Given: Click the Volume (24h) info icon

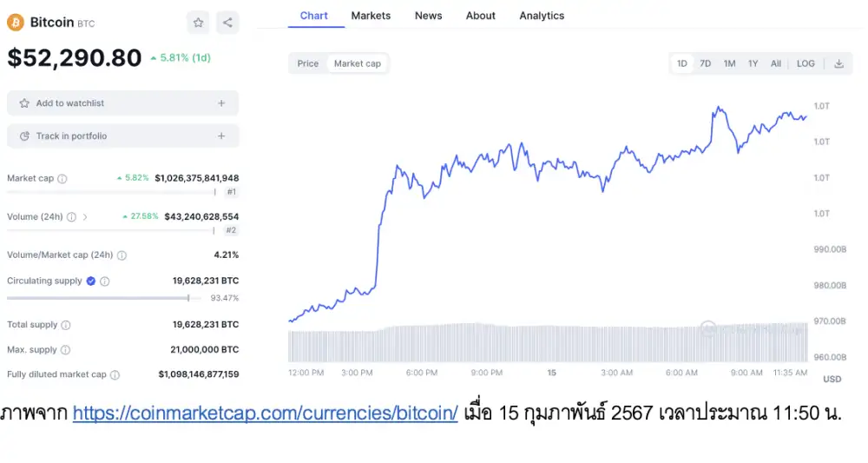Looking at the screenshot, I should 71,217.
